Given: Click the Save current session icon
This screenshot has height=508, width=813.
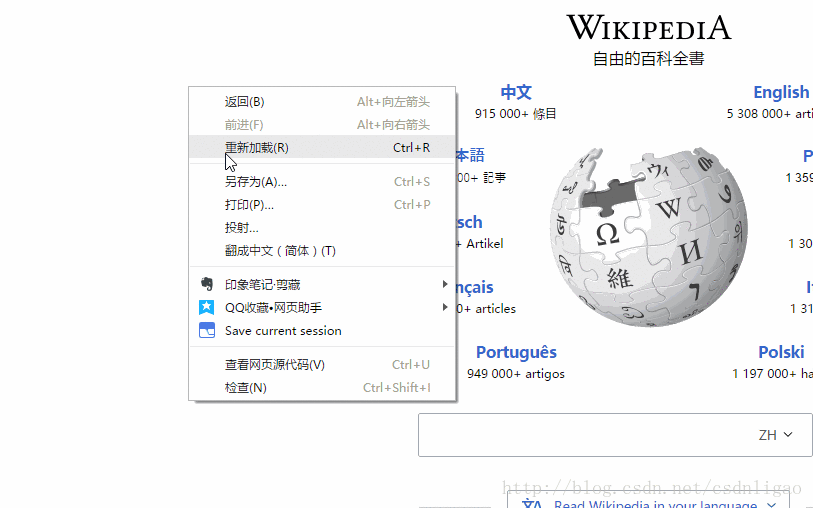Looking at the screenshot, I should click(207, 330).
